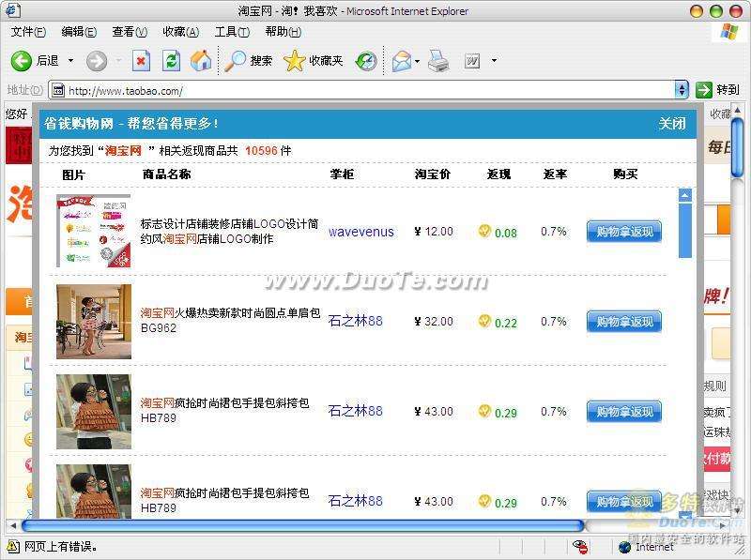Open the 文件(F) menu
This screenshot has height=560, width=751.
[28, 32]
